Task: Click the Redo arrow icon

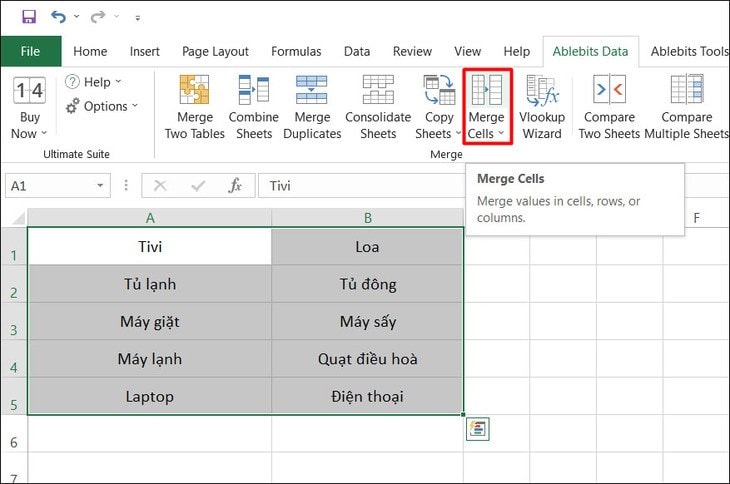Action: click(x=98, y=17)
